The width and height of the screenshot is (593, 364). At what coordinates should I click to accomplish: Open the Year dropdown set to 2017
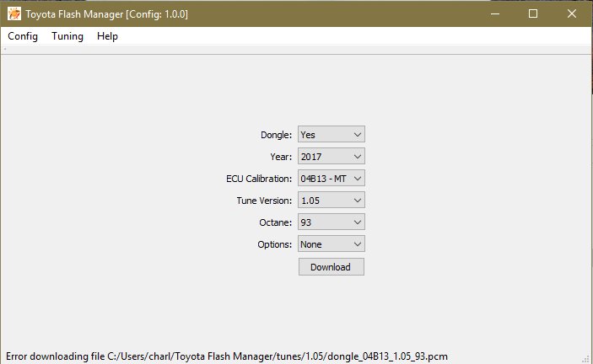coord(332,157)
